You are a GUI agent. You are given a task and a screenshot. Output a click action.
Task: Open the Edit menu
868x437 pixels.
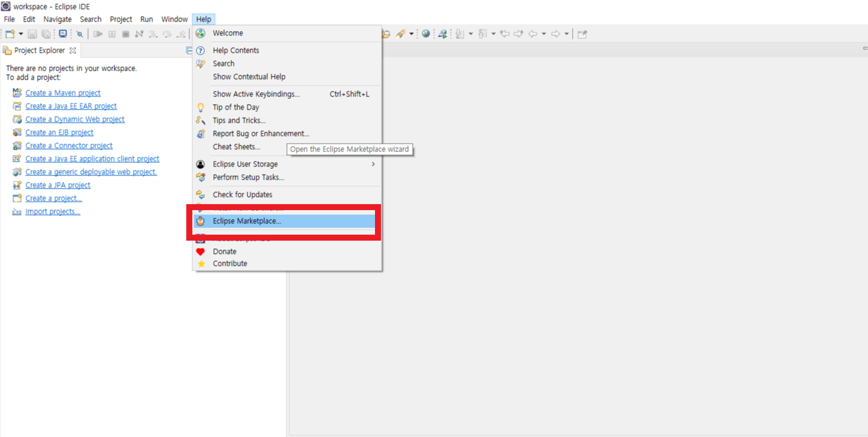pos(29,19)
